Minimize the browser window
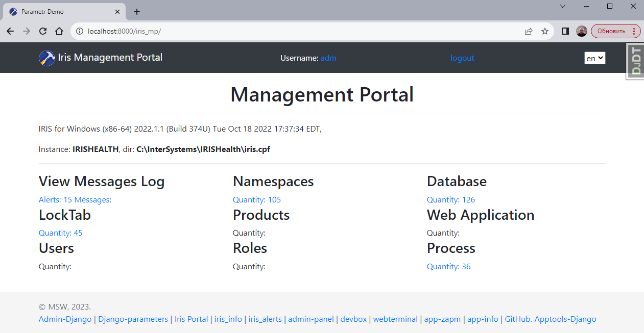This screenshot has height=333, width=644. [x=586, y=6]
